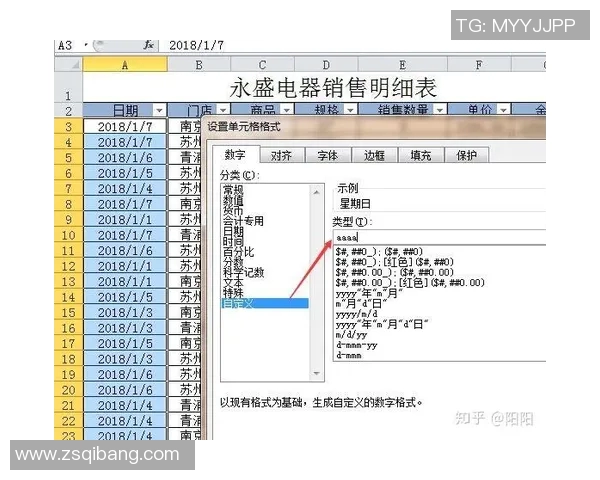
Task: Open the 门店 column filter dropdown
Action: click(223, 111)
